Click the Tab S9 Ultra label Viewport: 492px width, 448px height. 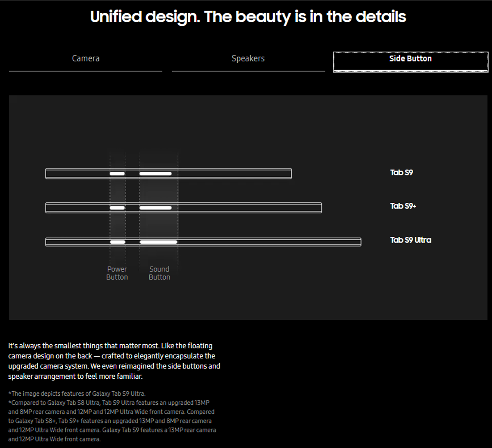click(410, 240)
